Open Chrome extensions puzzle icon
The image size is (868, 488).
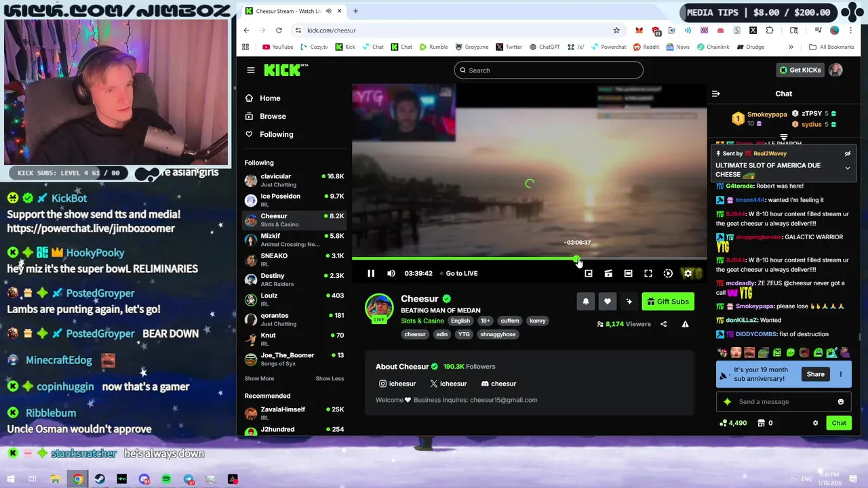(770, 30)
